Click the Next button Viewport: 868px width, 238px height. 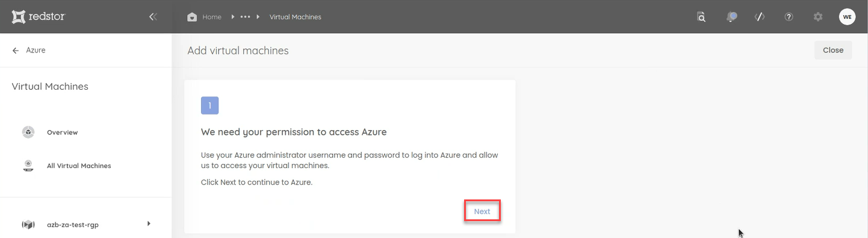482,211
